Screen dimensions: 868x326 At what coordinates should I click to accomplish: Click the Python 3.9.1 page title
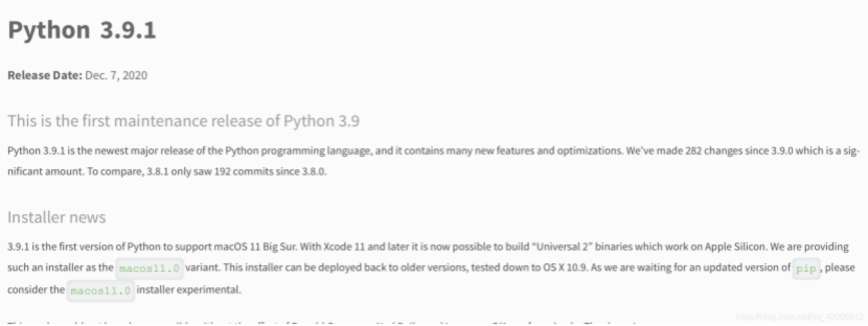[x=82, y=30]
